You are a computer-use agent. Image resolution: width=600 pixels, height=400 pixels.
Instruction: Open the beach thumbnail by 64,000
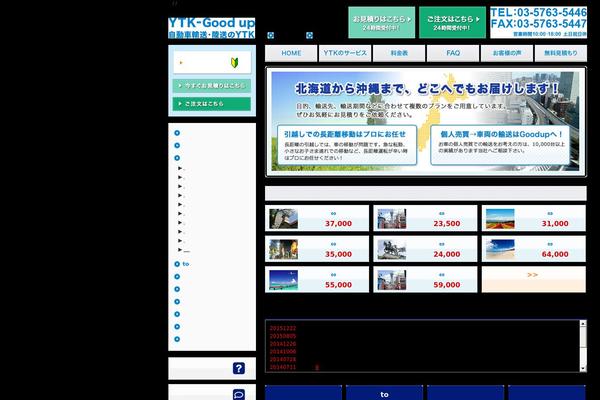[x=500, y=249]
